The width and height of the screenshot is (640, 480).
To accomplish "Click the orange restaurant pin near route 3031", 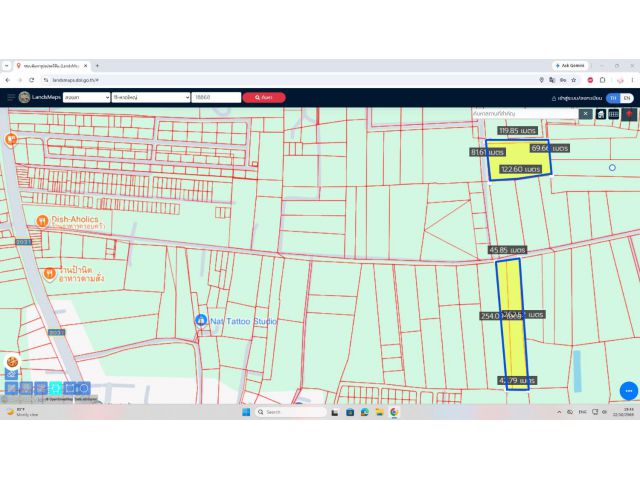I will [x=49, y=273].
